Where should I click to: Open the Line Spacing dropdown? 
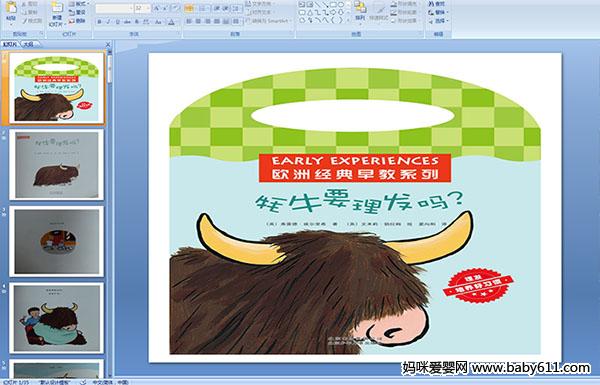coord(237,8)
